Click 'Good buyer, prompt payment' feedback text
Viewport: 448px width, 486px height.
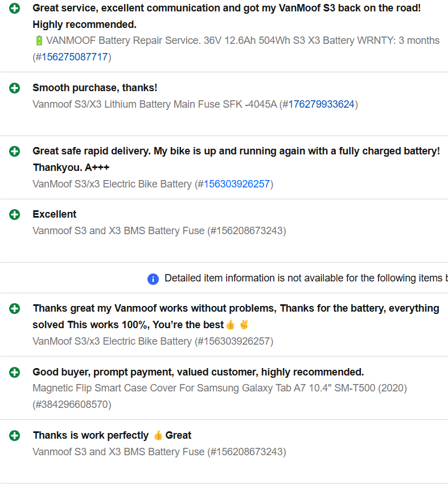click(x=198, y=372)
